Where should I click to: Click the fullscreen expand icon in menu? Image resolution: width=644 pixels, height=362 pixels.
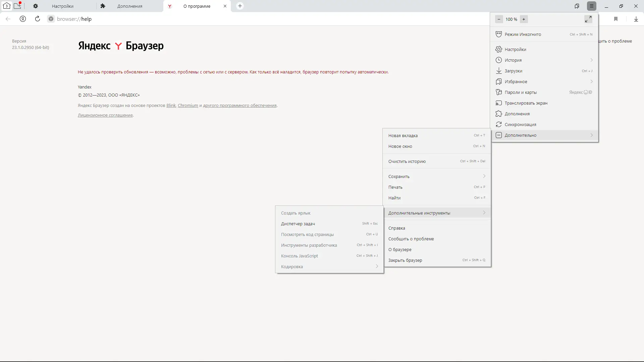[588, 19]
